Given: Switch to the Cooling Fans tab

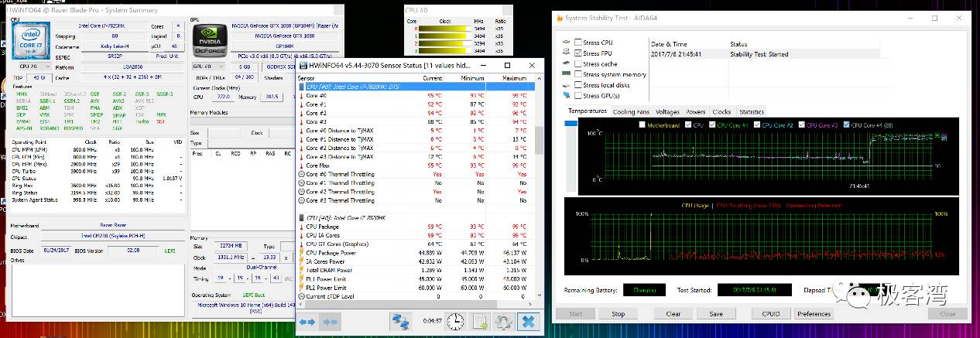Looking at the screenshot, I should 631,112.
